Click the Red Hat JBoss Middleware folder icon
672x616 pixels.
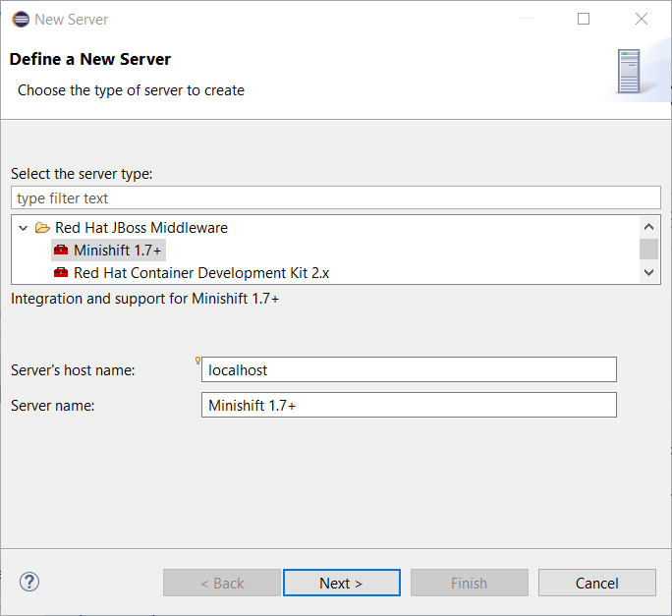(x=42, y=228)
